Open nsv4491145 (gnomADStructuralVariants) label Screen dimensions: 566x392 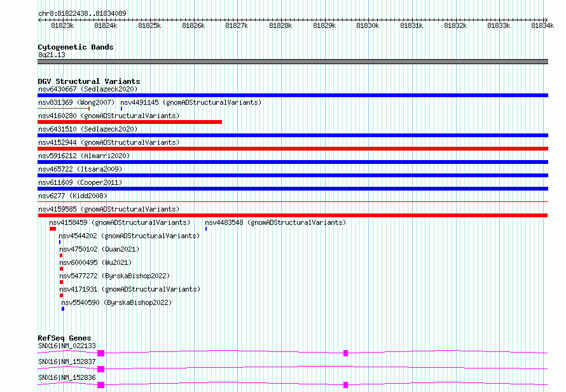click(191, 102)
